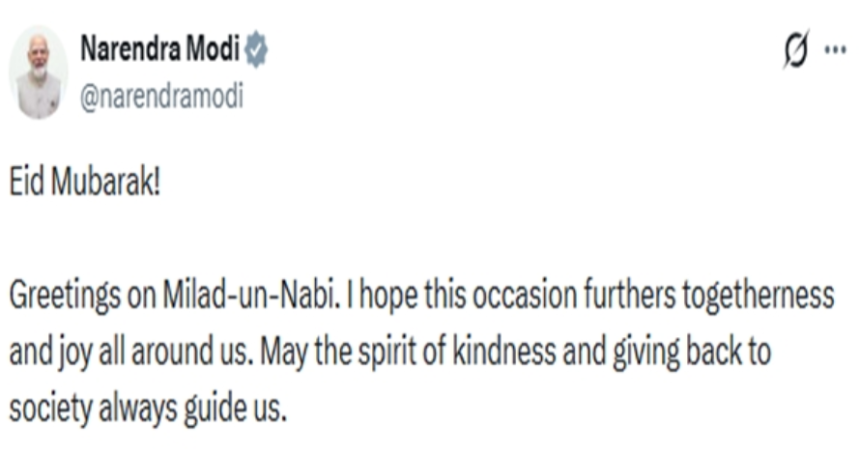Click the word "Mubarak!" in the greeting
Image resolution: width=860 pixels, height=454 pixels.
click(106, 181)
